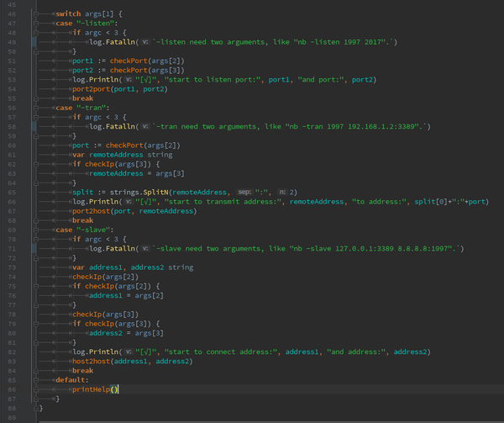Fold the if checkIp(args[3]) block on line 79

coord(36,324)
